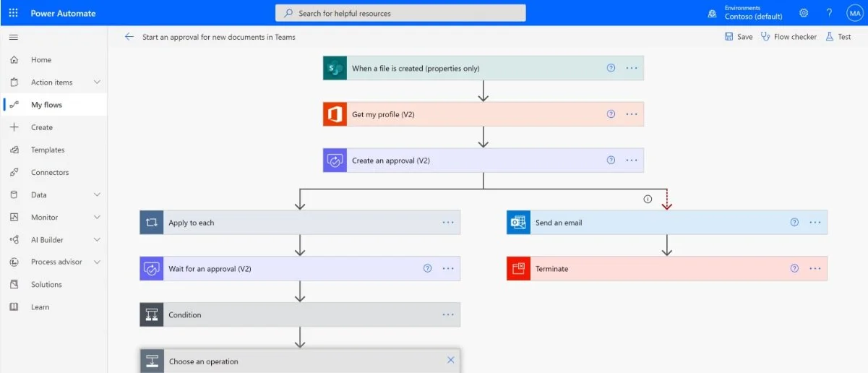Open Templates from the sidebar
This screenshot has width=868, height=373.
coord(54,150)
